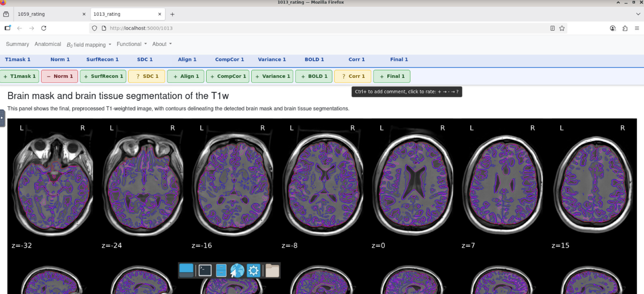List all tabs with the chevron
The image size is (644, 294).
638,14
